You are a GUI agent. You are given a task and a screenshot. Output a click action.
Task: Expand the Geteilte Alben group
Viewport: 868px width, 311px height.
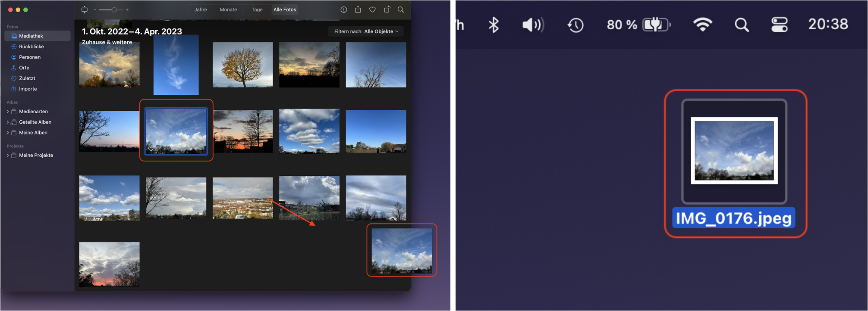pyautogui.click(x=8, y=122)
